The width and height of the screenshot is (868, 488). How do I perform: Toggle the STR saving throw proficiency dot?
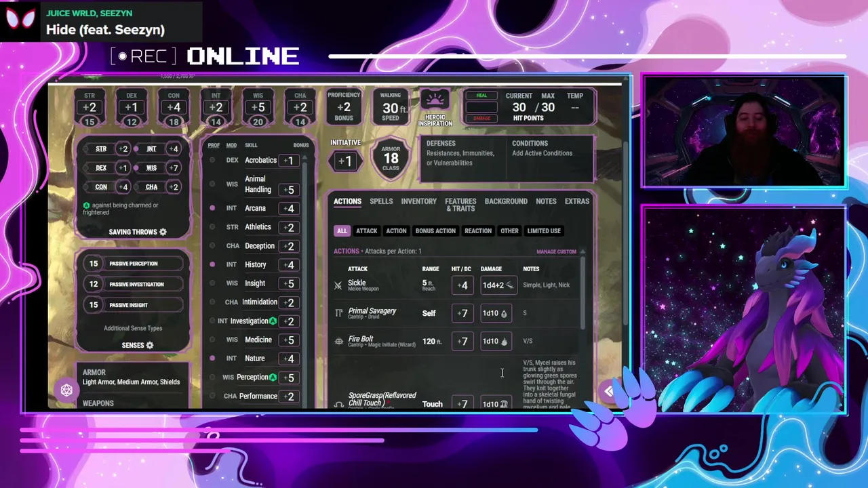coord(86,149)
